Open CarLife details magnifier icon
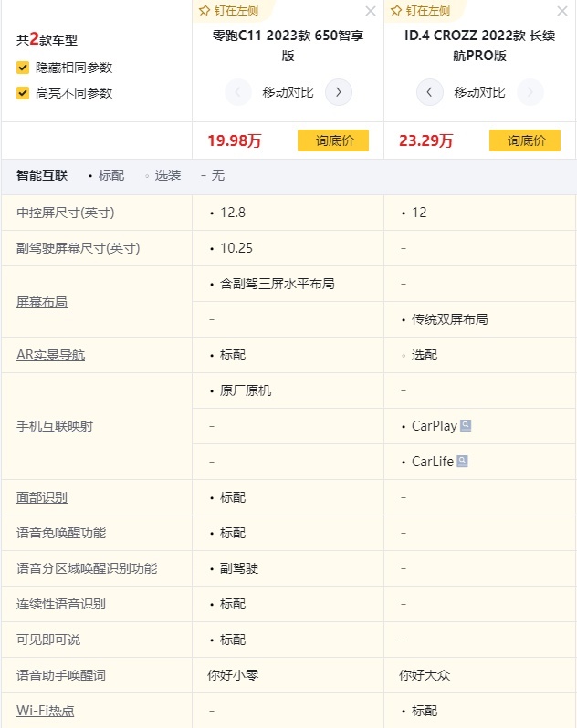577x728 pixels. pyautogui.click(x=462, y=461)
